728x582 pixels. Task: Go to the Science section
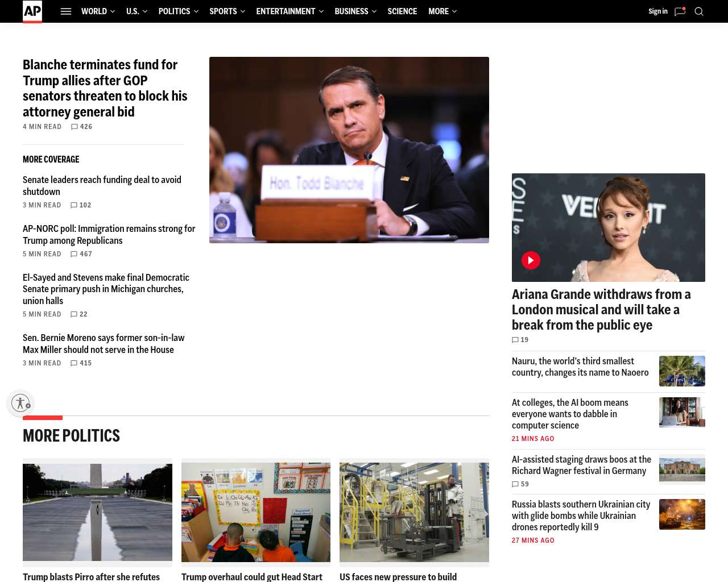coord(402,11)
